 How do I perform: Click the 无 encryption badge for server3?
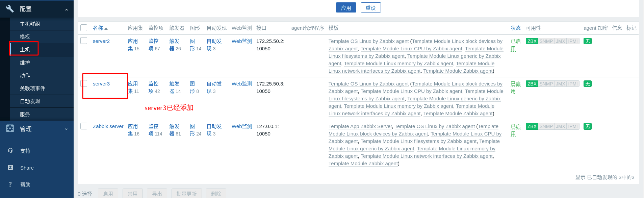tap(588, 84)
